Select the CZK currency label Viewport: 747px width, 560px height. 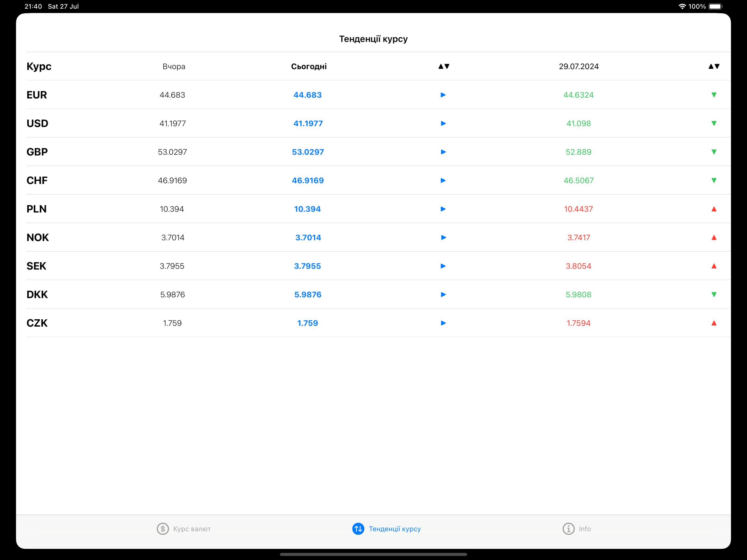point(37,323)
